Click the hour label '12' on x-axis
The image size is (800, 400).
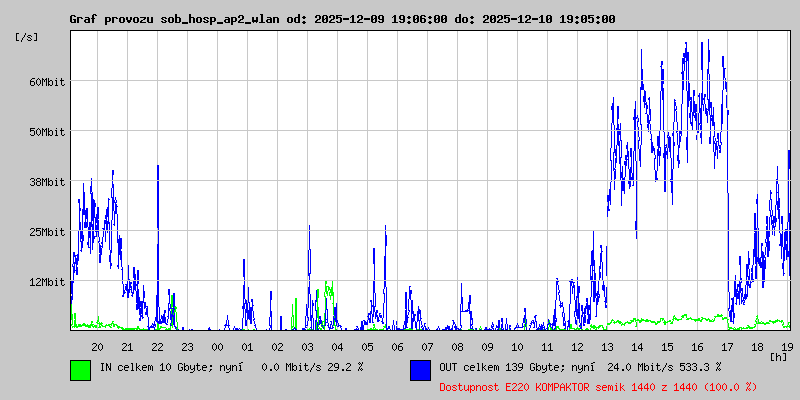click(577, 347)
